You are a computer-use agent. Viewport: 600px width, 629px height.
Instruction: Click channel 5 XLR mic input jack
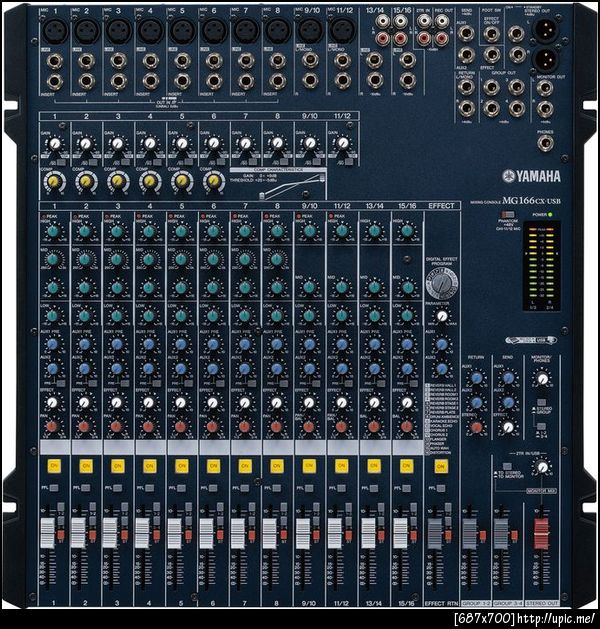(x=182, y=31)
